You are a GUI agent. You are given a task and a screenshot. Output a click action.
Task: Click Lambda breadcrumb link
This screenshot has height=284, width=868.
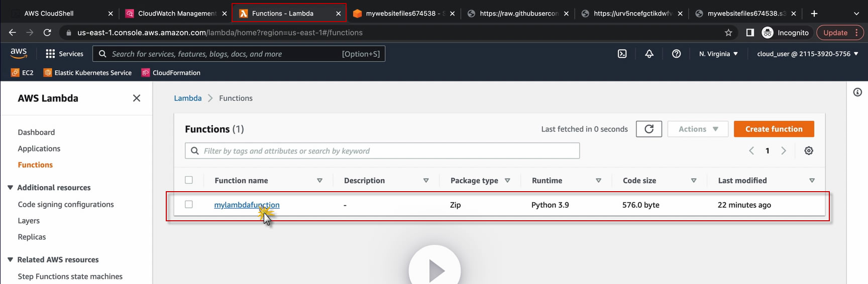[x=188, y=98]
